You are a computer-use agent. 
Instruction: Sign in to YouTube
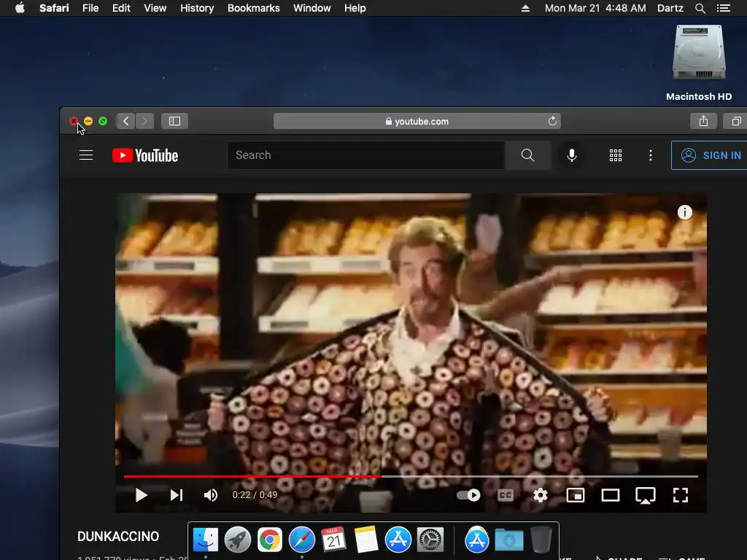[711, 155]
